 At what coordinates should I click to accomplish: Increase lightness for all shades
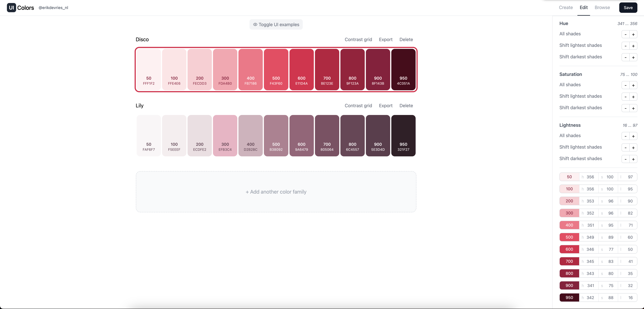pos(633,136)
